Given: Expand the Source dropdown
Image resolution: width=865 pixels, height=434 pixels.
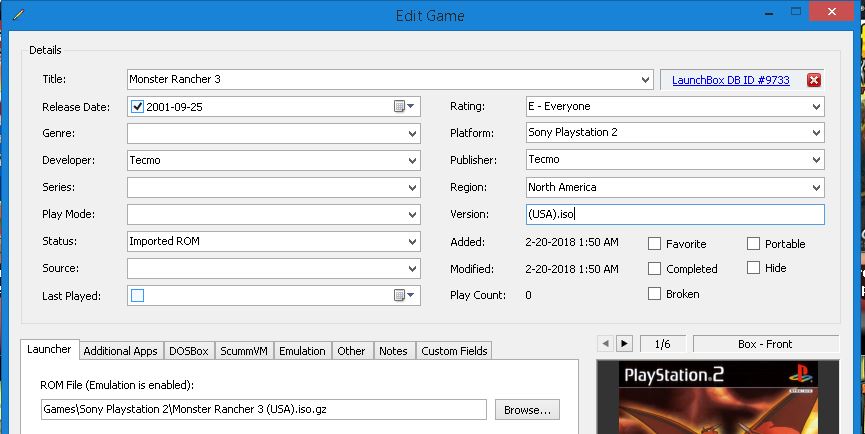Looking at the screenshot, I should tap(412, 269).
